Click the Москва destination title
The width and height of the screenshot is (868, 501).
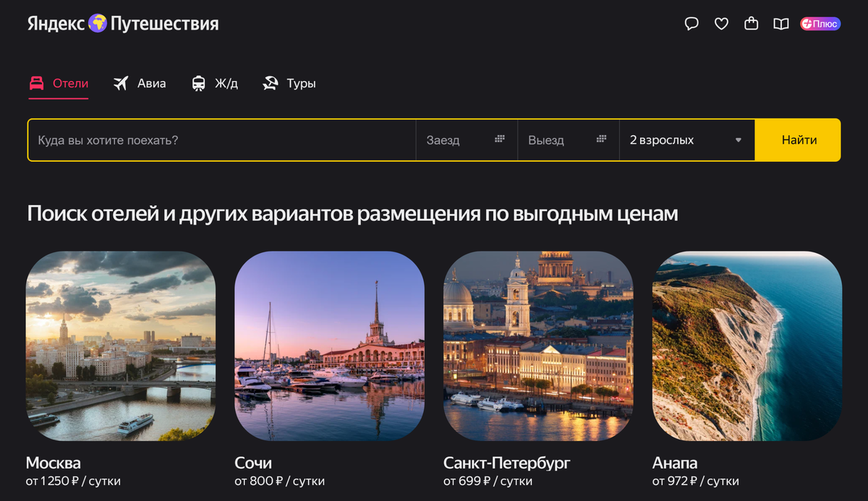(x=54, y=463)
